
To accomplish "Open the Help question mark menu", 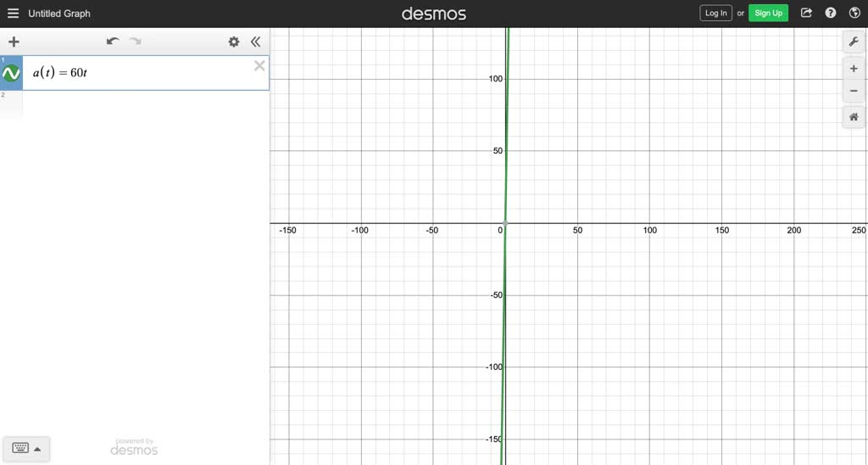I will (x=831, y=13).
